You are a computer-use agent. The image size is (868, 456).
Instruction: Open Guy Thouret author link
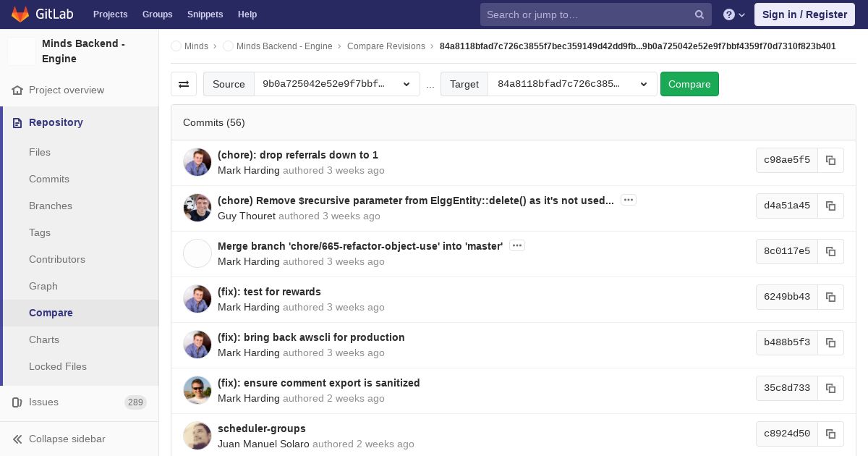(247, 216)
